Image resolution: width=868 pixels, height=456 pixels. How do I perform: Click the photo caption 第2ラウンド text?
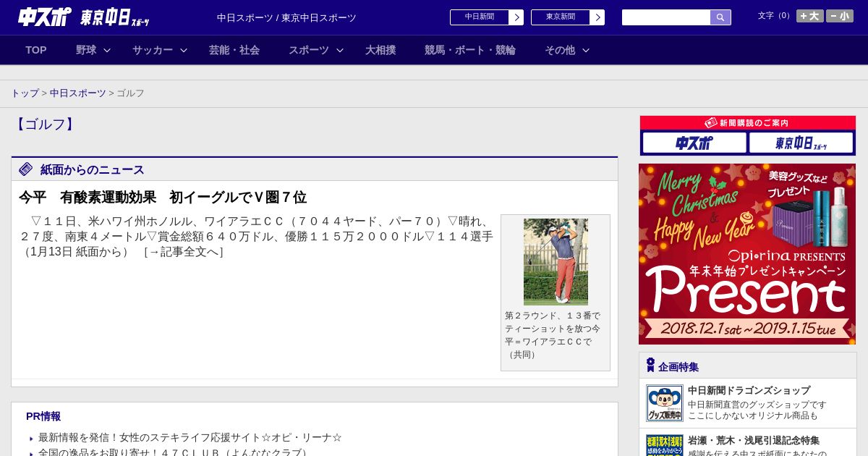(553, 335)
